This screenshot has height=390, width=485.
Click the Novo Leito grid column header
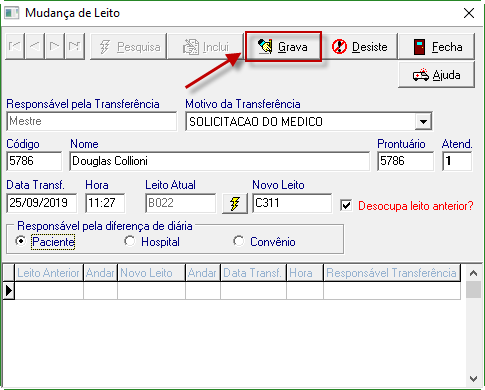pyautogui.click(x=151, y=273)
